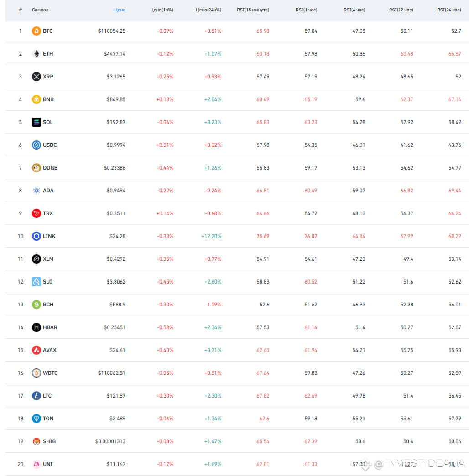Screen dimensions: 469x476
Task: Select the black XRP icon
Action: point(36,77)
